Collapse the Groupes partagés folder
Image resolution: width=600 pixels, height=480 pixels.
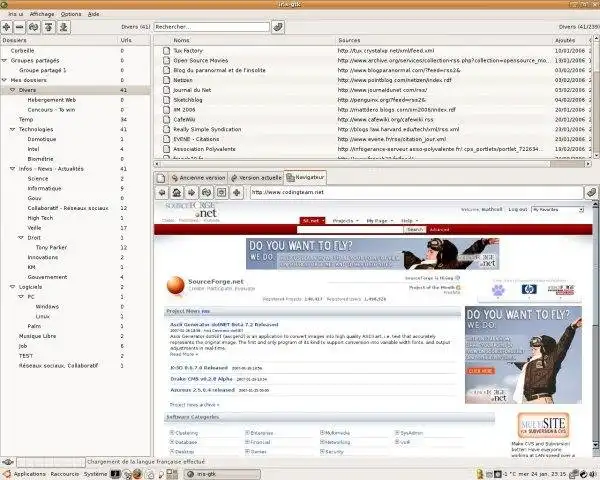tap(5, 60)
